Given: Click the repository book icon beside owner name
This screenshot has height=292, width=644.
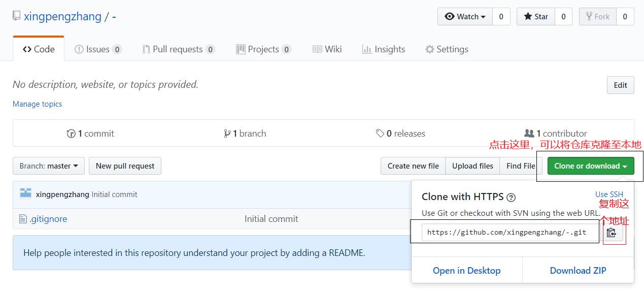Looking at the screenshot, I should point(17,16).
